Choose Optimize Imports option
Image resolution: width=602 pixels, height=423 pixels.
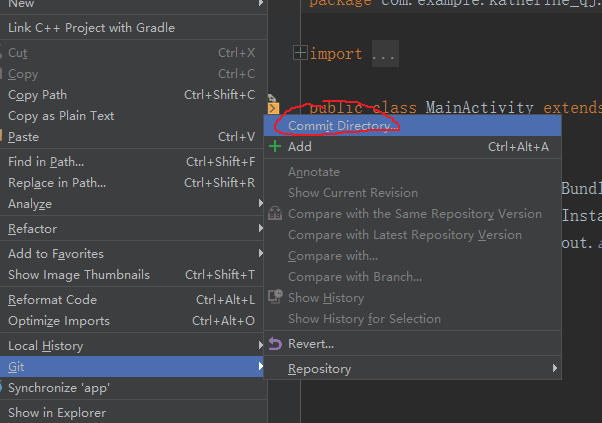point(58,321)
